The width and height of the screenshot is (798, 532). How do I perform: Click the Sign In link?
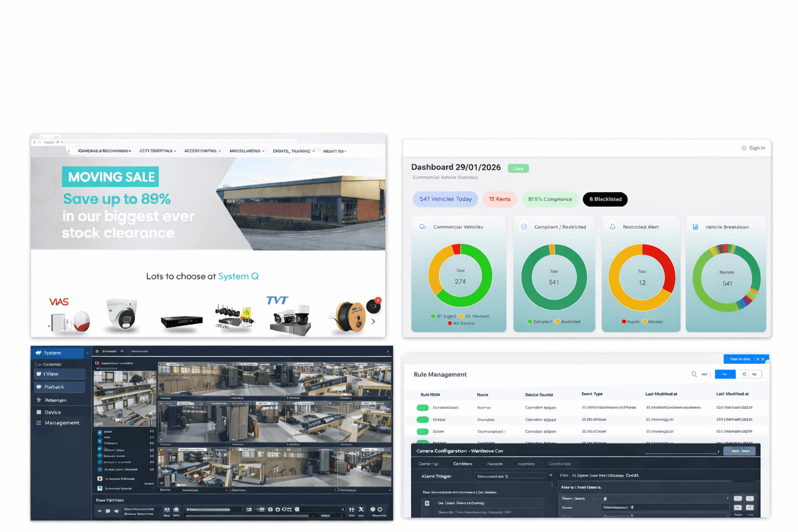tap(753, 148)
